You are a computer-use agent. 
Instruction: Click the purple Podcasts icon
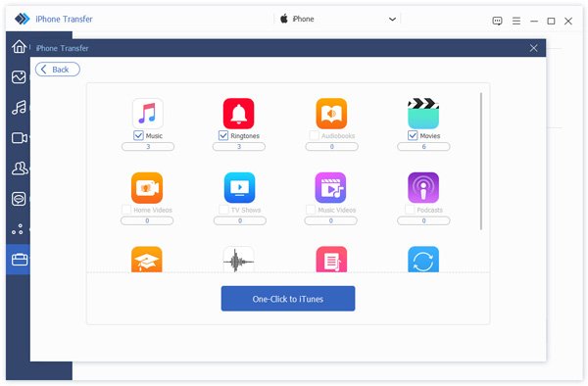[x=423, y=187]
